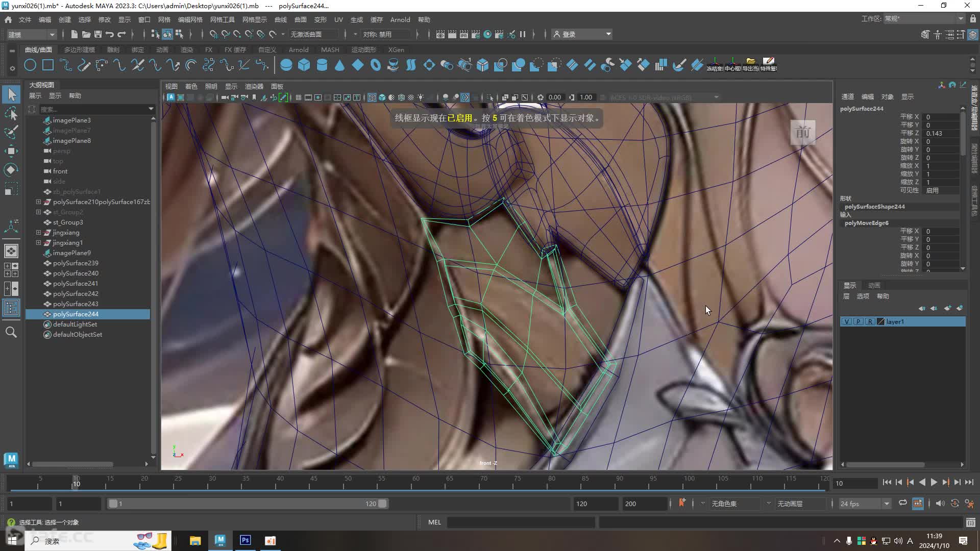Activate the Move tool in toolbox
Viewport: 980px width, 551px height.
click(11, 151)
